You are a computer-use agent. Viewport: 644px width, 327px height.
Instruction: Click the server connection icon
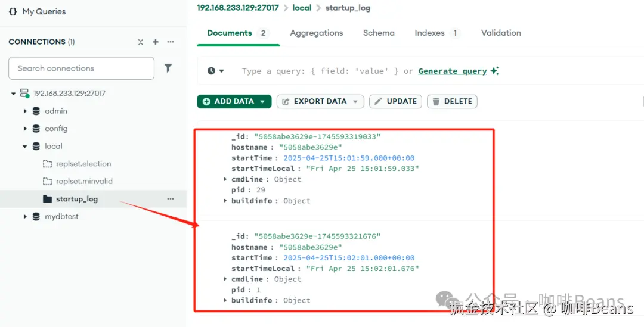pyautogui.click(x=24, y=94)
